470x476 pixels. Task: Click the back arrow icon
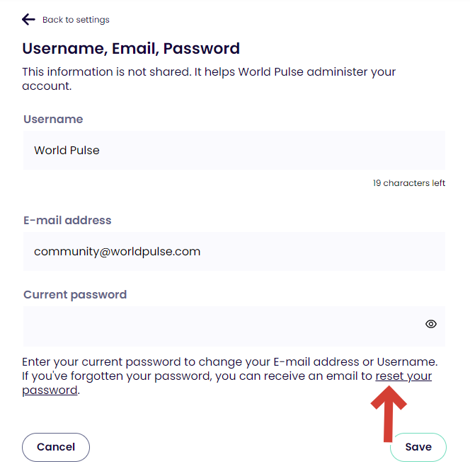point(28,19)
